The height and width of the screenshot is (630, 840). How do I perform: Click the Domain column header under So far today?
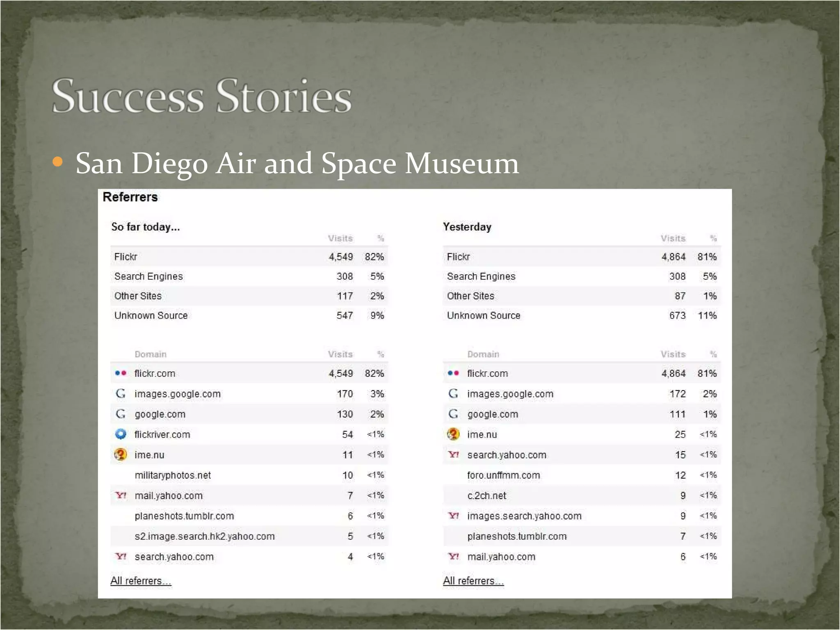click(151, 354)
